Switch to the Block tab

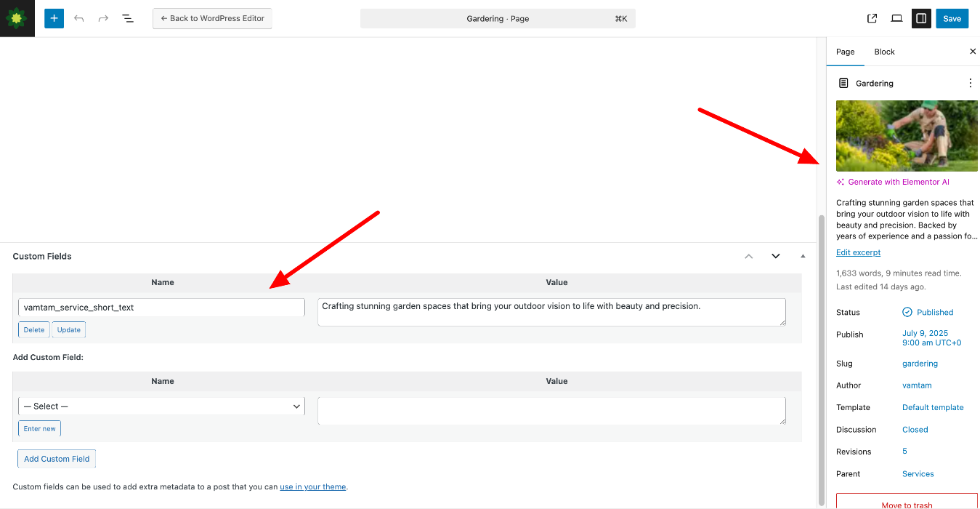pos(884,52)
